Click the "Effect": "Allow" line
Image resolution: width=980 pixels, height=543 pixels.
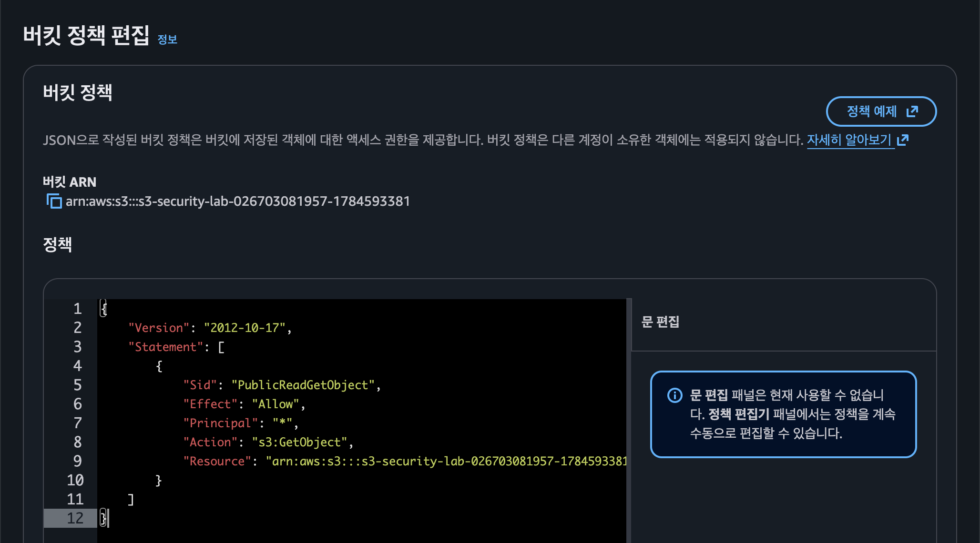click(244, 404)
